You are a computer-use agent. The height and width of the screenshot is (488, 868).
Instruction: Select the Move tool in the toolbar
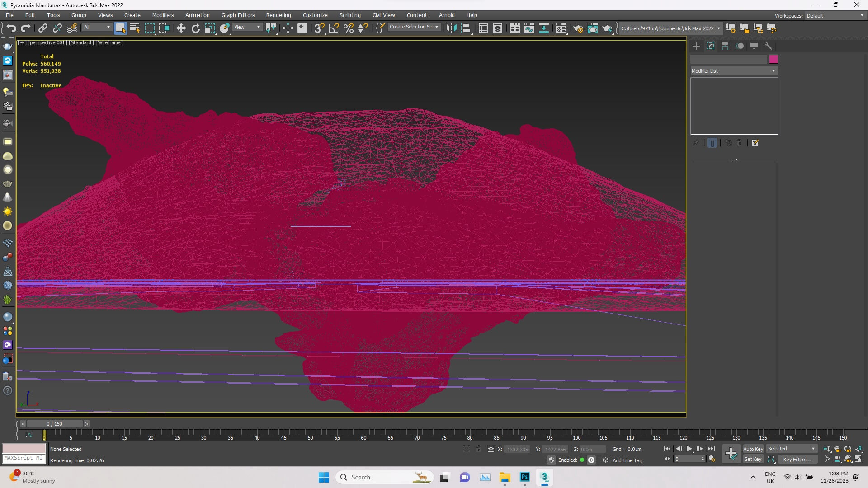[x=181, y=28]
